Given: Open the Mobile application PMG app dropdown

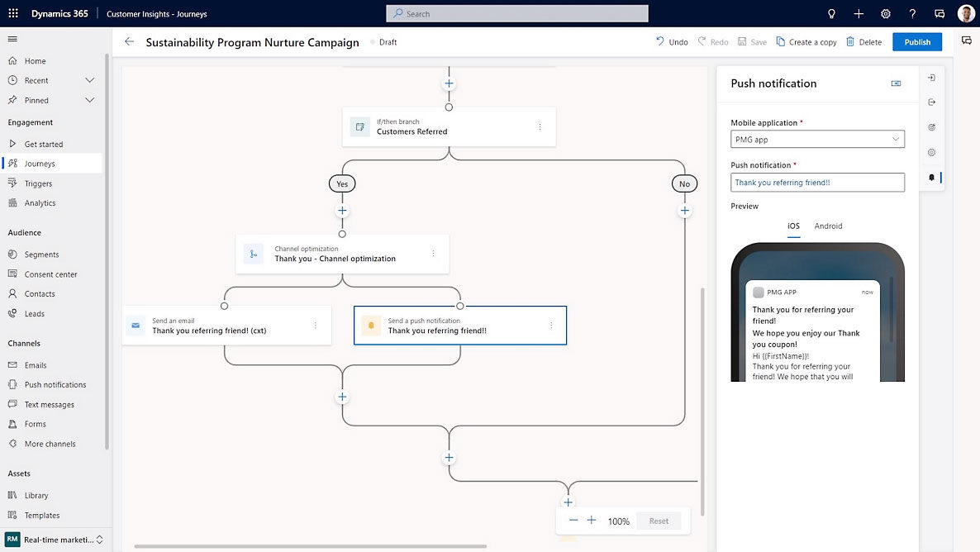Looking at the screenshot, I should pyautogui.click(x=817, y=140).
